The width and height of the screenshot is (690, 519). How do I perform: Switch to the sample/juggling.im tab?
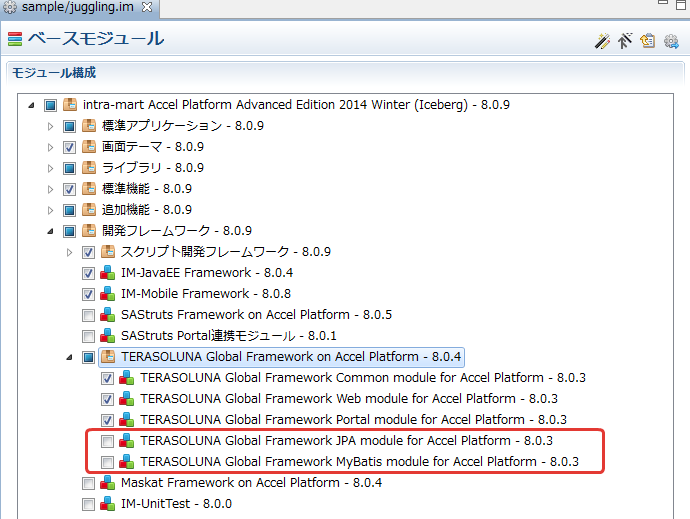point(77,7)
